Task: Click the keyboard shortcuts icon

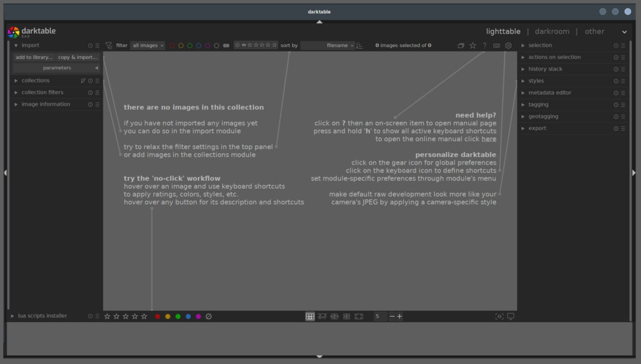Action: [496, 46]
